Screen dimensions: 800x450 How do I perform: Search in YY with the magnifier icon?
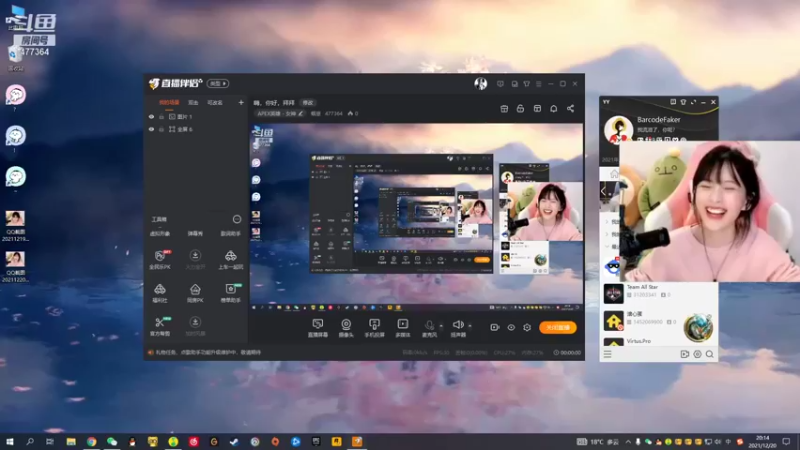(x=710, y=354)
